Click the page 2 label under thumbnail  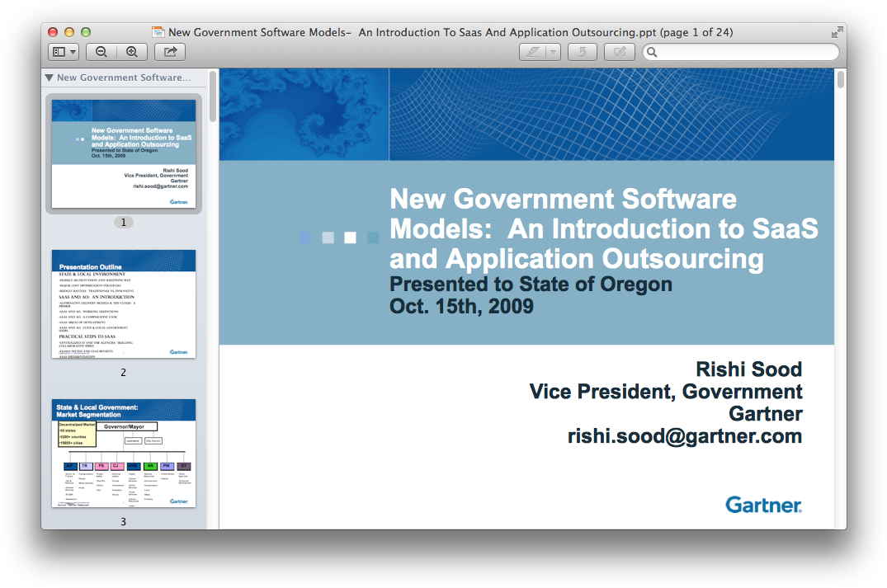[123, 372]
